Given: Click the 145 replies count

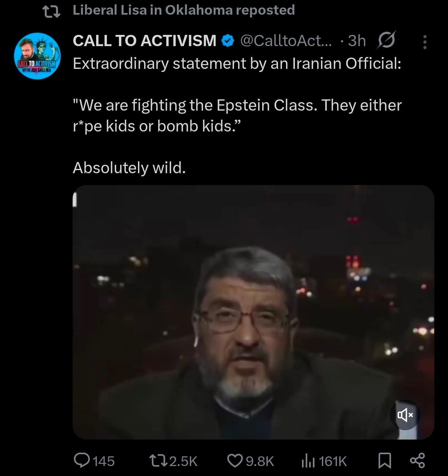Looking at the screenshot, I should [x=104, y=461].
